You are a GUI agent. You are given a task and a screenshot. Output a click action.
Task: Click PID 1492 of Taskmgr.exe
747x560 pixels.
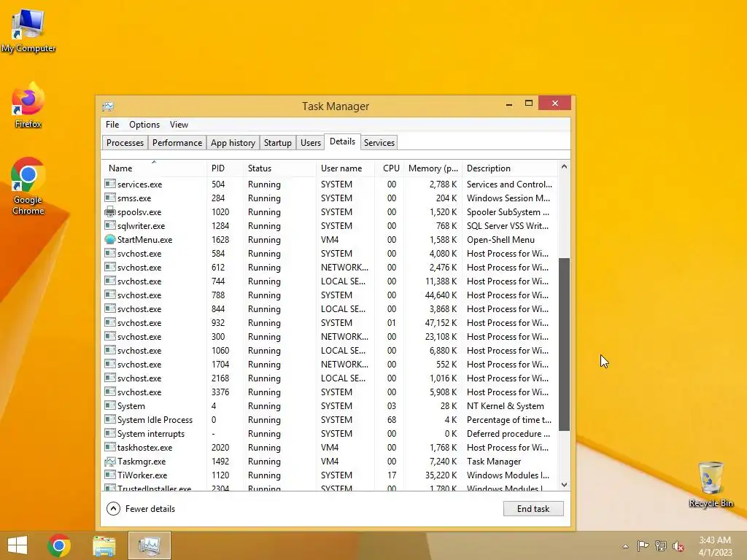[220, 461]
